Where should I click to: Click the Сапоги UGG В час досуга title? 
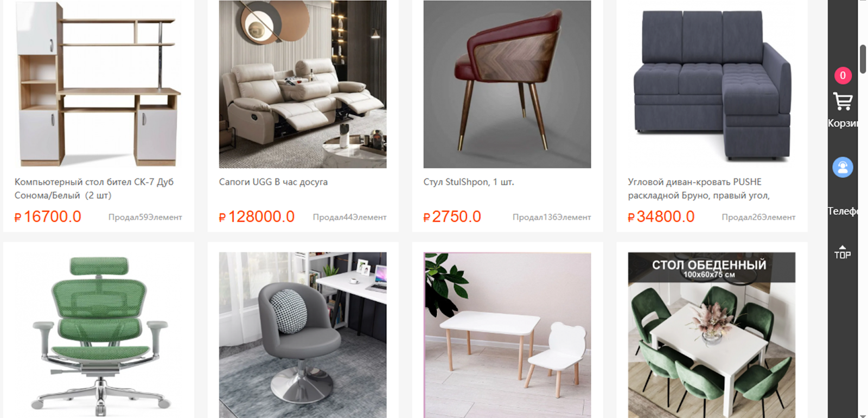[x=273, y=182]
